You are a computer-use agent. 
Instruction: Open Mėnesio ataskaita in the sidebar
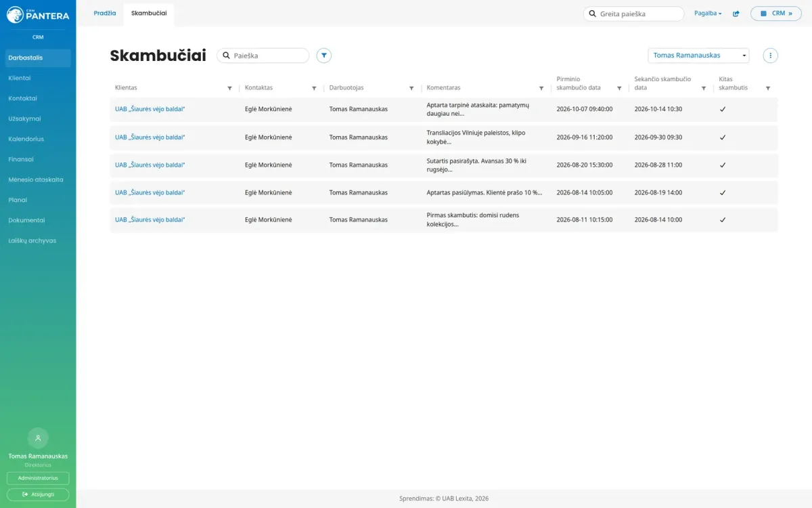click(x=38, y=179)
